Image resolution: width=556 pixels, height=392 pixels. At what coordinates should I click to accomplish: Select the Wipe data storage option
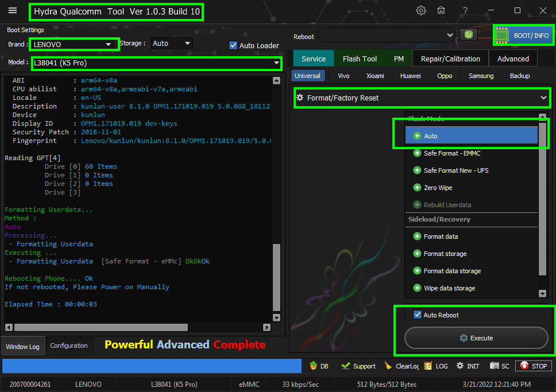pos(471,288)
